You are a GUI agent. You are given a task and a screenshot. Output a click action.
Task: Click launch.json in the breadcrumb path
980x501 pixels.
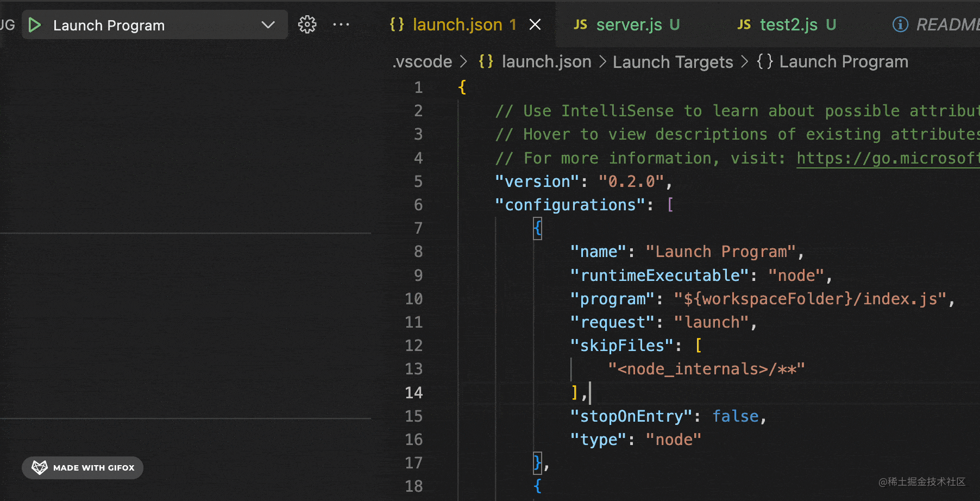(x=546, y=62)
